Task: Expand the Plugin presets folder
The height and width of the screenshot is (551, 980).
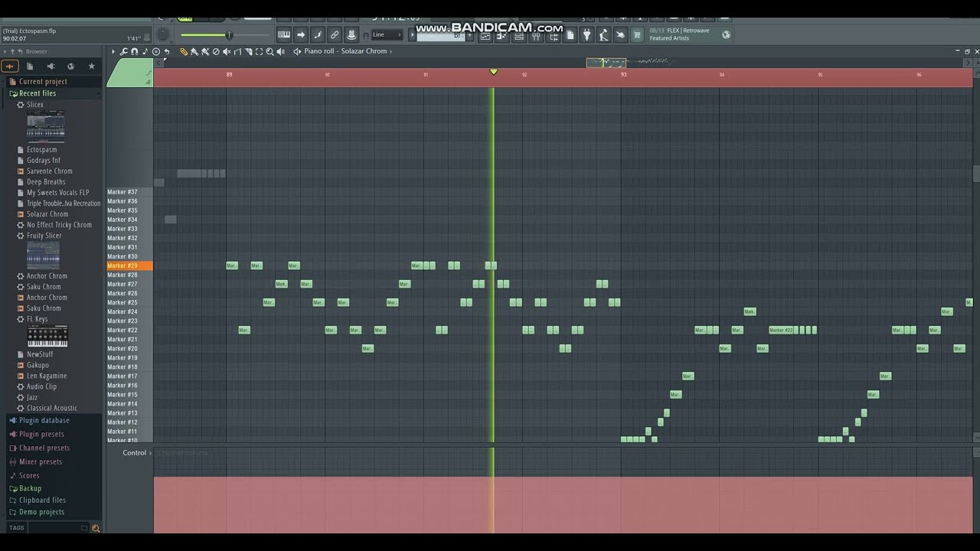Action: point(41,435)
